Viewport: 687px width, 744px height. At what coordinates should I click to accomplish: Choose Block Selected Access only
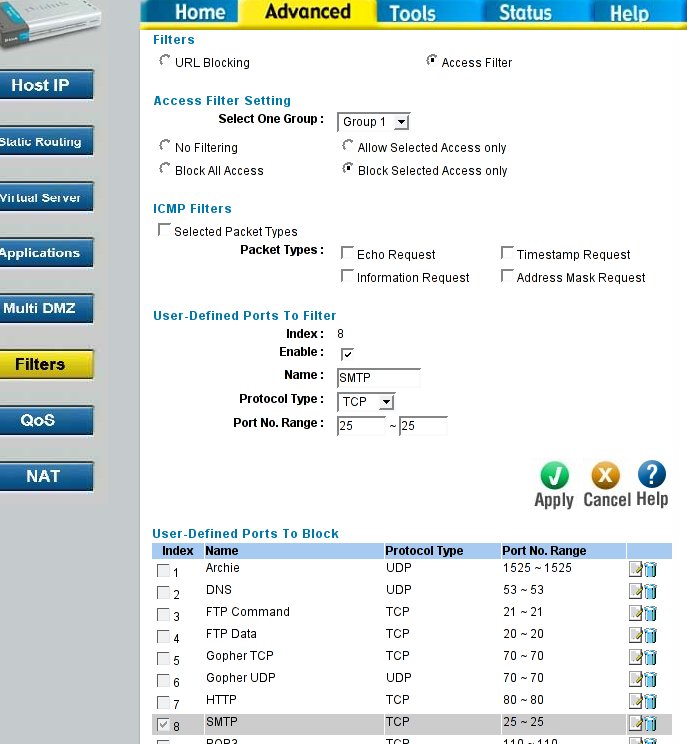point(347,168)
